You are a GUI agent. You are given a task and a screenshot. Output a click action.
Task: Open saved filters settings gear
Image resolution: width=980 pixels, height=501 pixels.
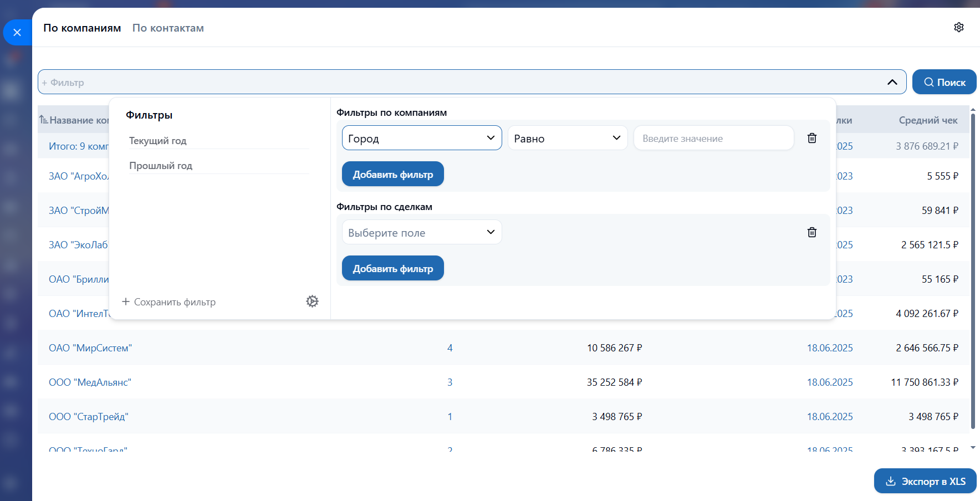312,301
